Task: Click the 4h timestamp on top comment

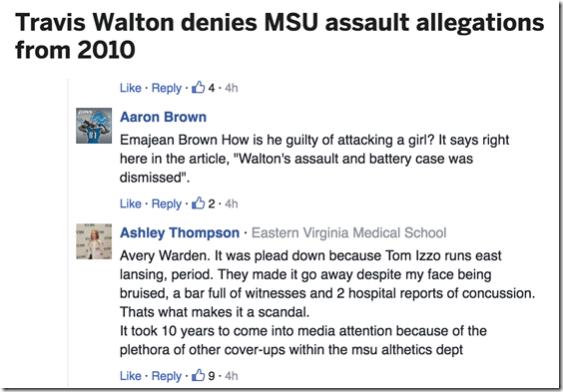Action: pos(232,88)
